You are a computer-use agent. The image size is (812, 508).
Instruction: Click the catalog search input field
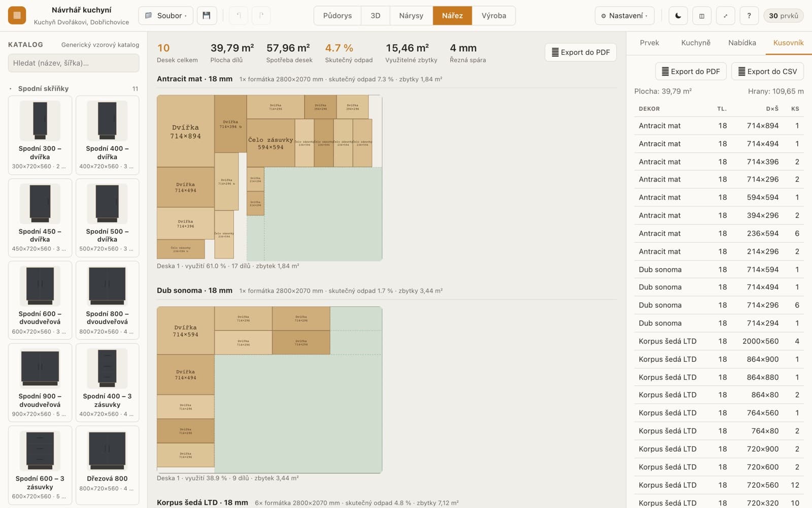(x=74, y=63)
